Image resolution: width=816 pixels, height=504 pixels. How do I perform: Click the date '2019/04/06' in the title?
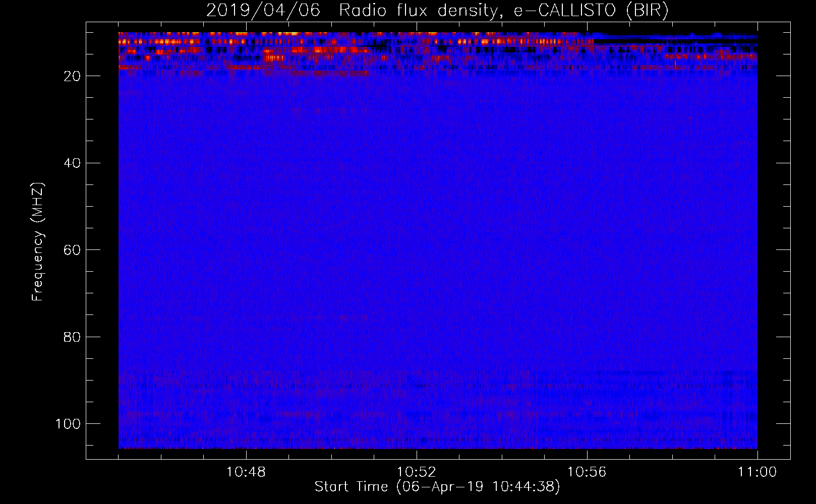click(x=263, y=10)
